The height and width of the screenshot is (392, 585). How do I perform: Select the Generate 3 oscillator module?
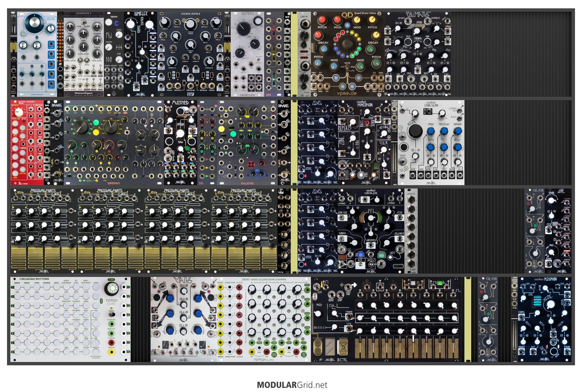84,54
